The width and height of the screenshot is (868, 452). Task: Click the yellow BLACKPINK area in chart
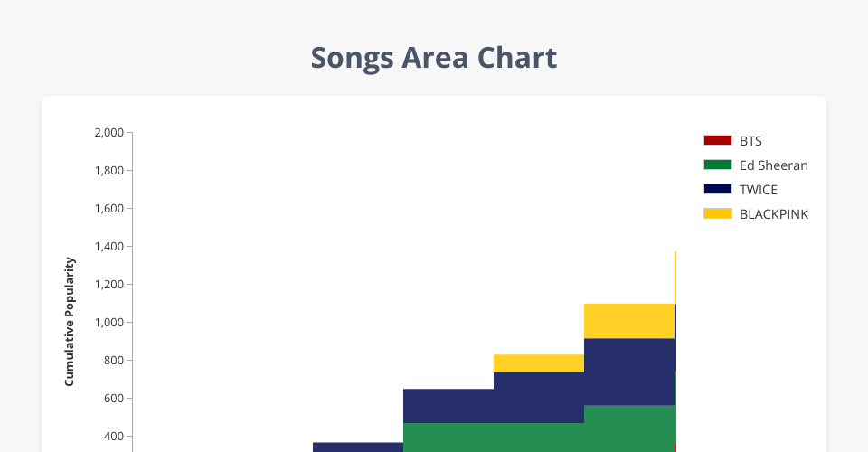628,321
